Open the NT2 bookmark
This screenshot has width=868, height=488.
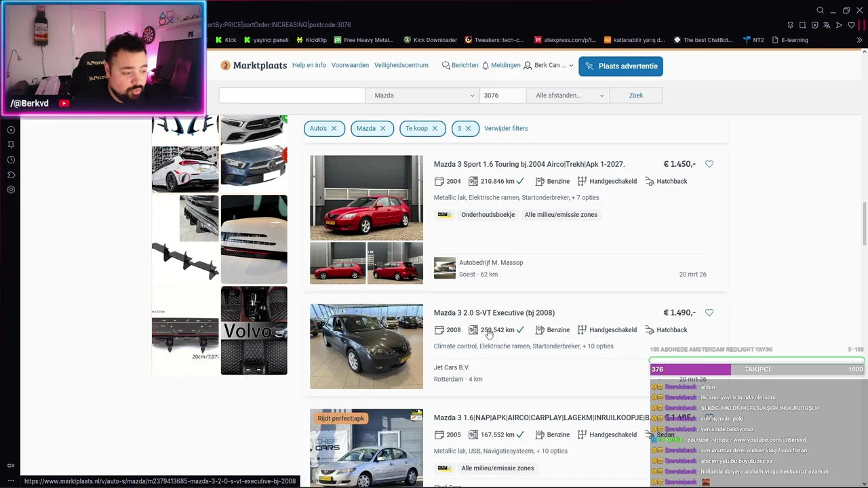point(753,40)
